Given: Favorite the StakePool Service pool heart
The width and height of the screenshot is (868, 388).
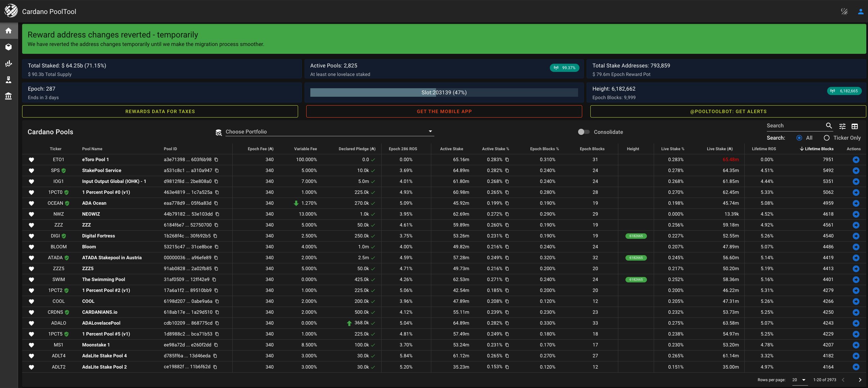Looking at the screenshot, I should tap(32, 171).
